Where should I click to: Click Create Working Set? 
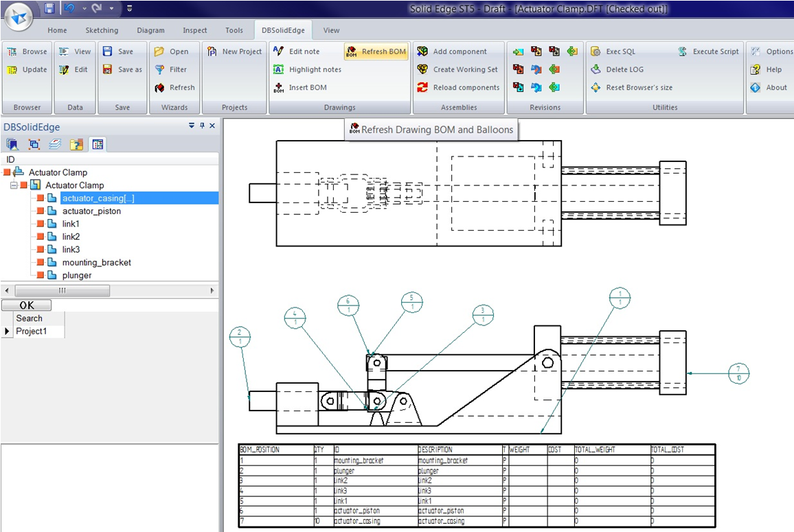[x=457, y=69]
